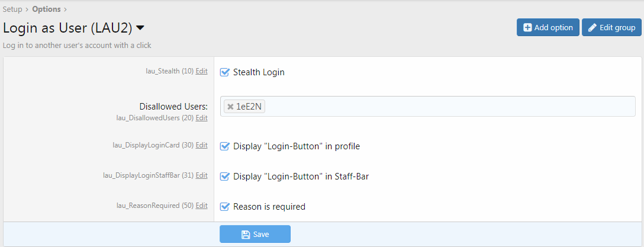Uncheck Display "Login-Button" in profile
The height and width of the screenshot is (247, 644).
click(x=224, y=146)
